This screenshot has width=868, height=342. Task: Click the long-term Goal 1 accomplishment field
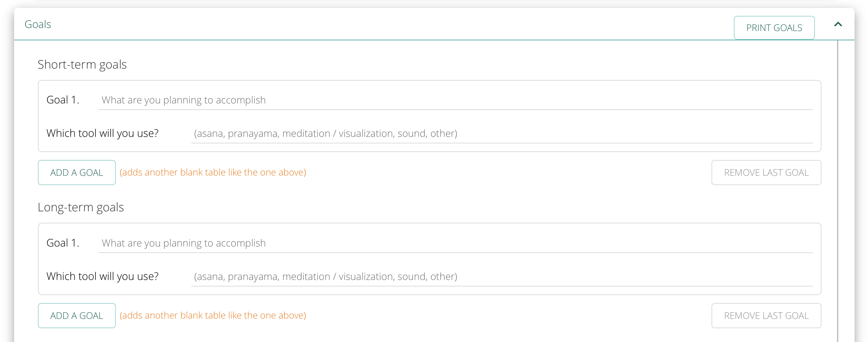tap(455, 243)
